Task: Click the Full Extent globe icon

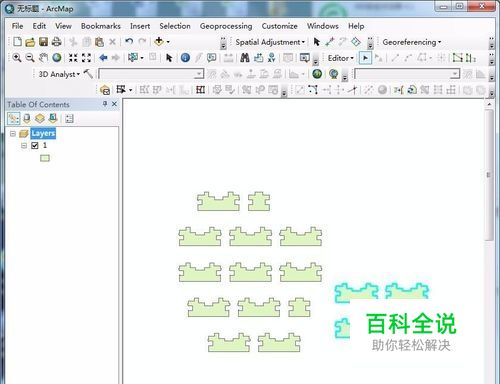Action: click(57, 58)
